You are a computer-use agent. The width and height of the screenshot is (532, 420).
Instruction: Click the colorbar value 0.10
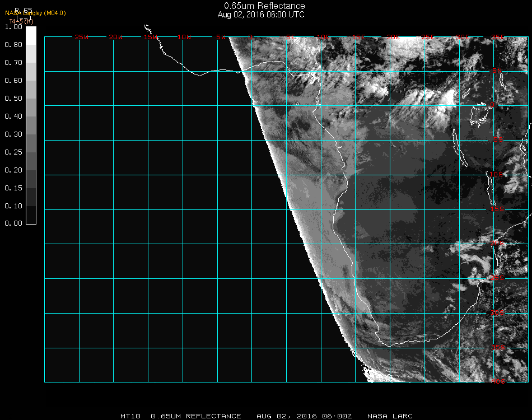tap(13, 206)
